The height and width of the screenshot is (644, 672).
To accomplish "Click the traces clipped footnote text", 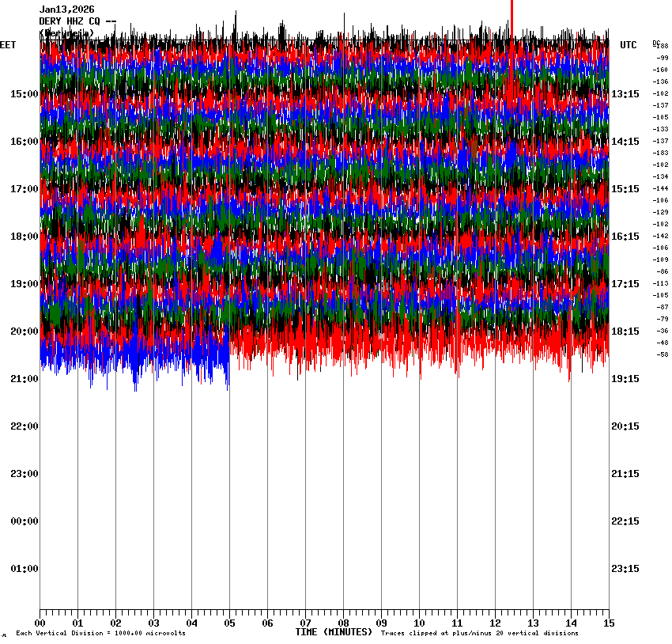I will (479, 634).
